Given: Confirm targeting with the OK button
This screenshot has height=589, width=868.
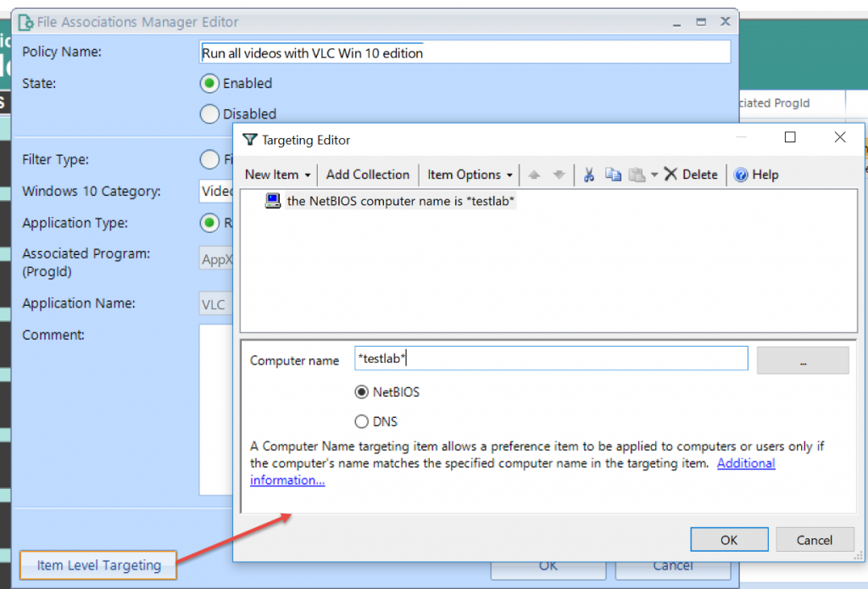Looking at the screenshot, I should pyautogui.click(x=729, y=539).
